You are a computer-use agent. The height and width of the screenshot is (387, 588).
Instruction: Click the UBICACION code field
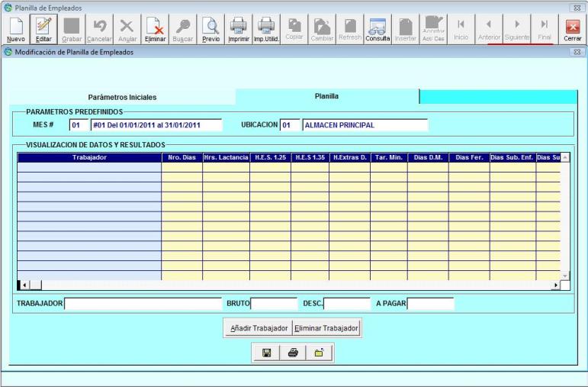290,125
